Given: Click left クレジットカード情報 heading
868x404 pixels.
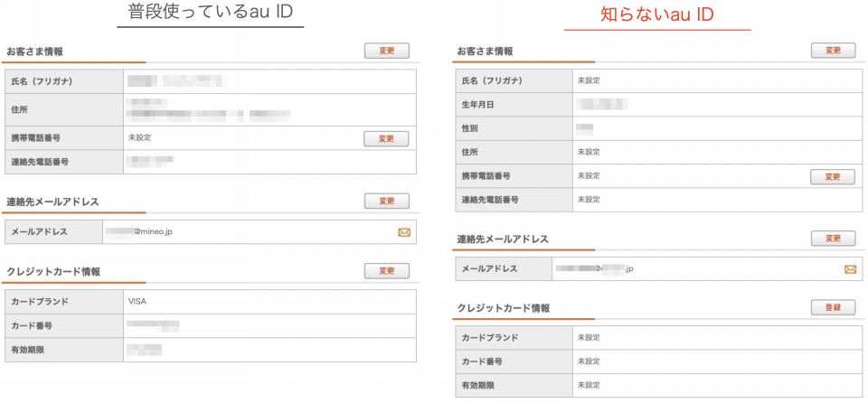Looking at the screenshot, I should (53, 272).
